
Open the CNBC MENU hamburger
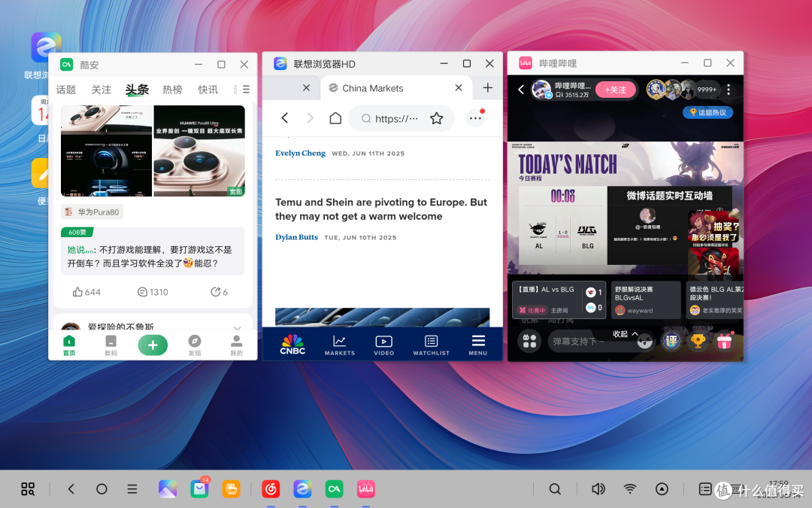[x=478, y=345]
